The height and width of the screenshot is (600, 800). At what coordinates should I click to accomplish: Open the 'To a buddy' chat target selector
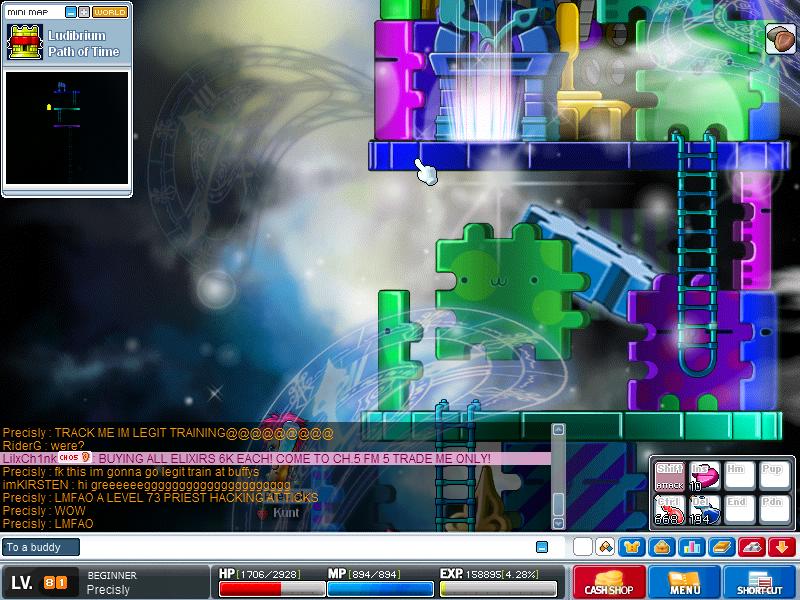[x=41, y=547]
